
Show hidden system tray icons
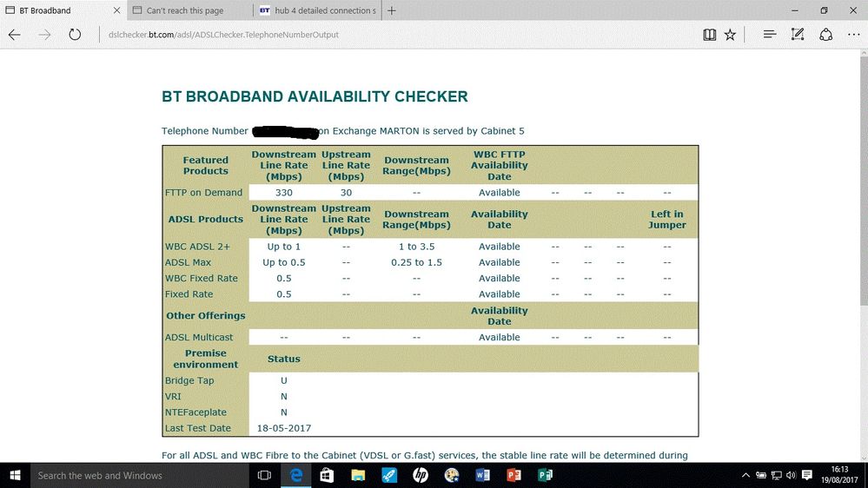pyautogui.click(x=745, y=475)
